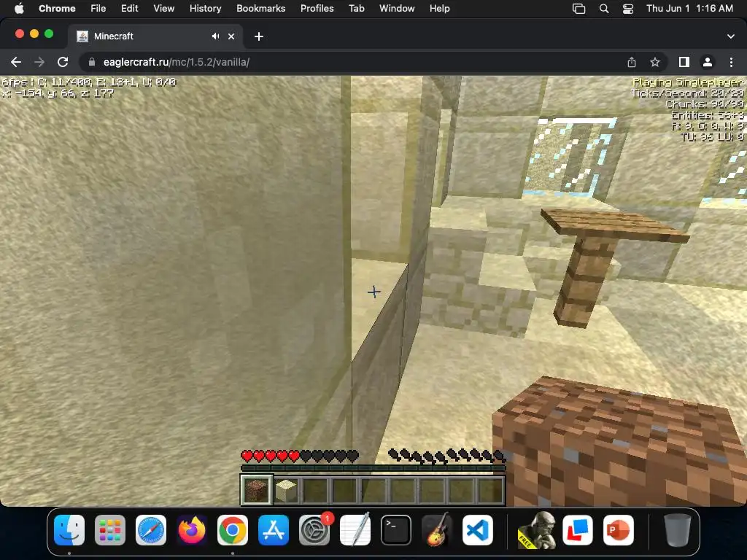
Task: Open a new tab with plus button
Action: point(259,36)
